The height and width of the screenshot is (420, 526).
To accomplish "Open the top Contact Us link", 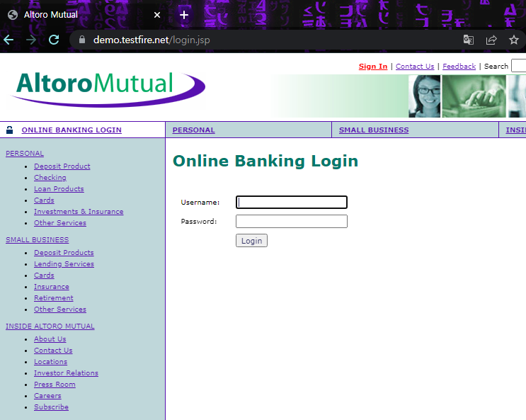I will point(415,66).
